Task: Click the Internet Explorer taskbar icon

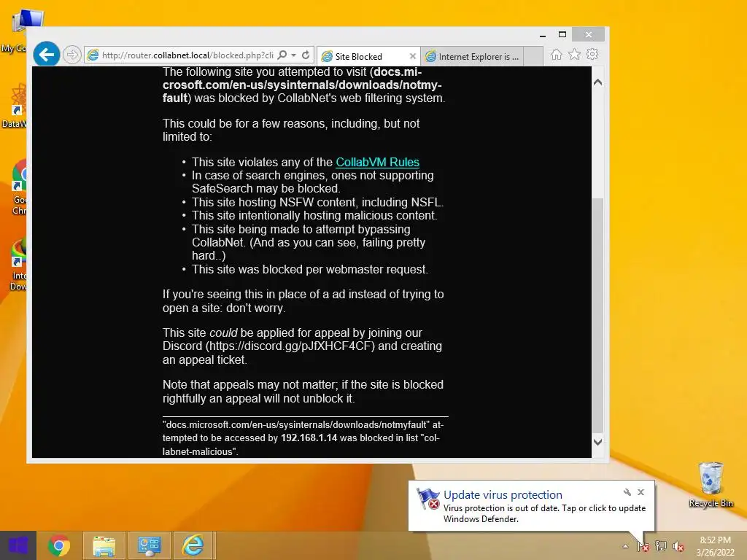Action: click(x=194, y=545)
